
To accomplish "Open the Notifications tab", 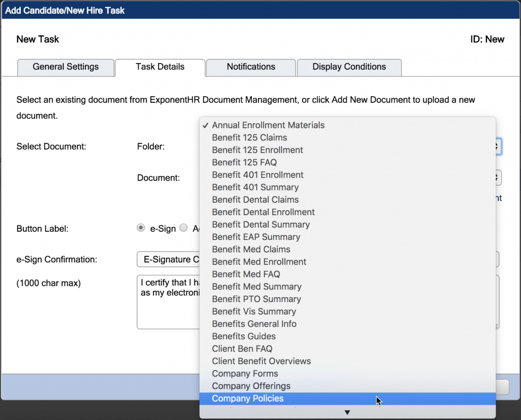I will pyautogui.click(x=250, y=67).
